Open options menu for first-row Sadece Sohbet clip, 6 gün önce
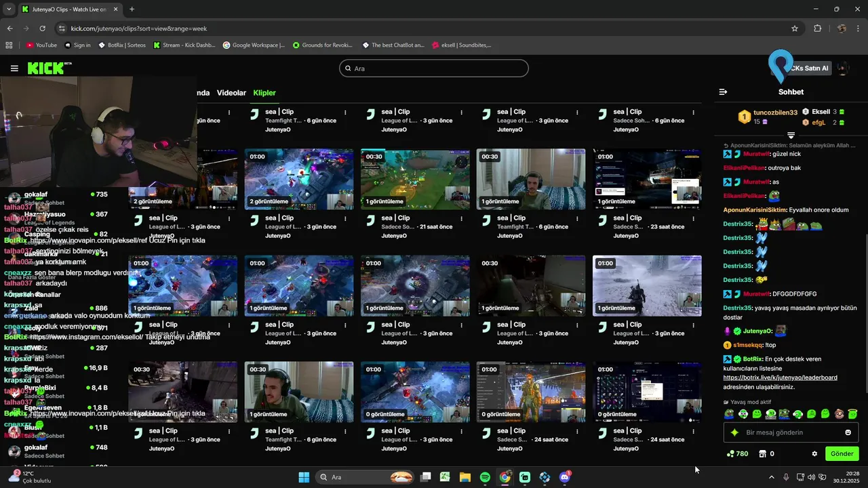 point(694,113)
